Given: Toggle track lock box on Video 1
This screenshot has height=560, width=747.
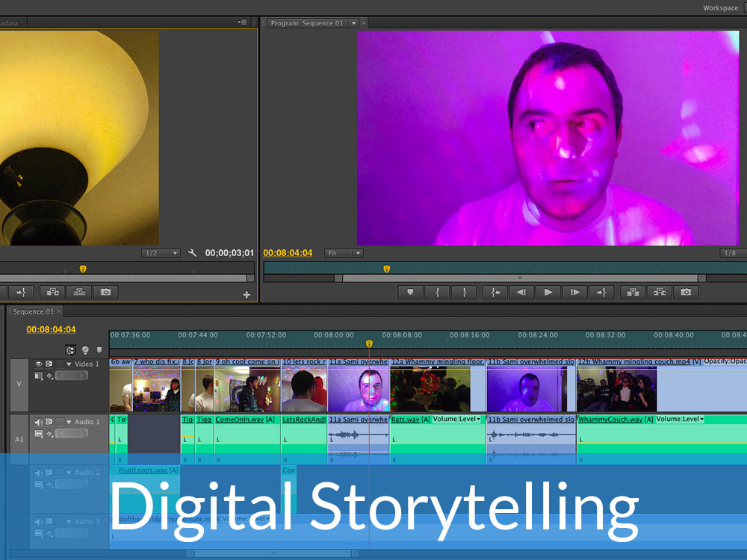Looking at the screenshot, I should click(60, 364).
